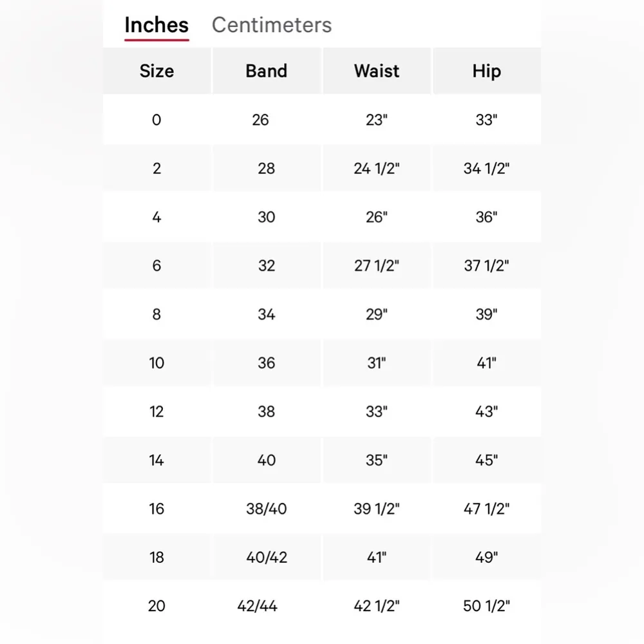The height and width of the screenshot is (644, 644).
Task: Select the hip measurement 36"
Action: pos(486,217)
